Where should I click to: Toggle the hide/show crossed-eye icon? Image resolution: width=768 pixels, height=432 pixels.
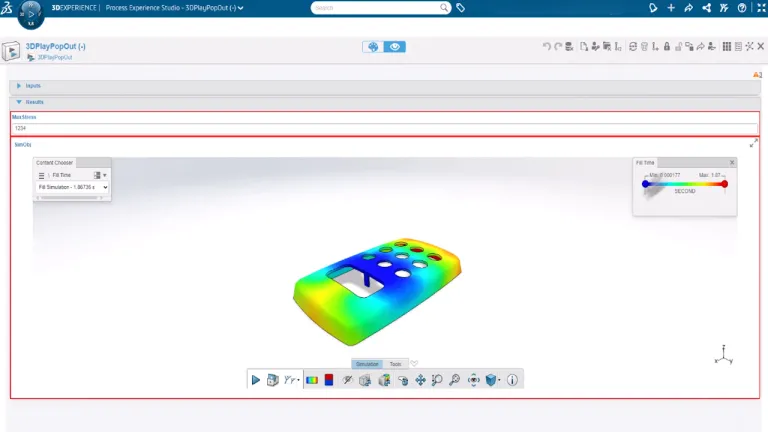click(x=347, y=380)
